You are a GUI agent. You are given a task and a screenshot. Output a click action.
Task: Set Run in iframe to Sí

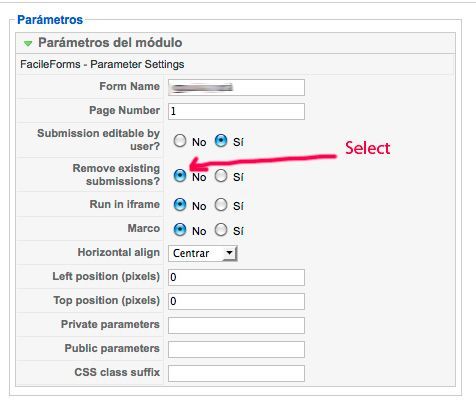click(221, 205)
